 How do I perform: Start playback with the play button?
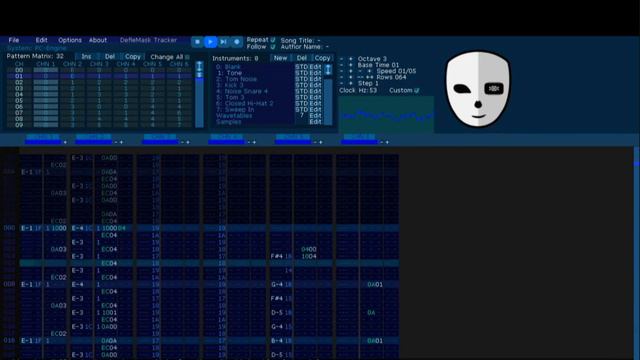211,42
